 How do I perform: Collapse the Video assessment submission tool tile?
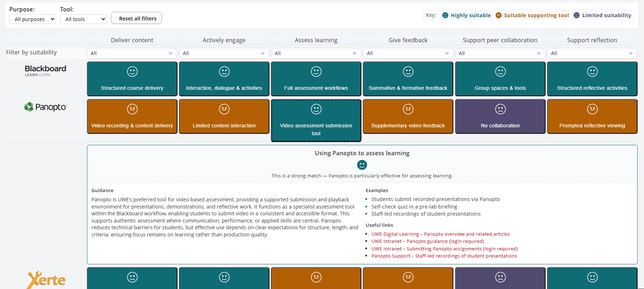point(316,120)
